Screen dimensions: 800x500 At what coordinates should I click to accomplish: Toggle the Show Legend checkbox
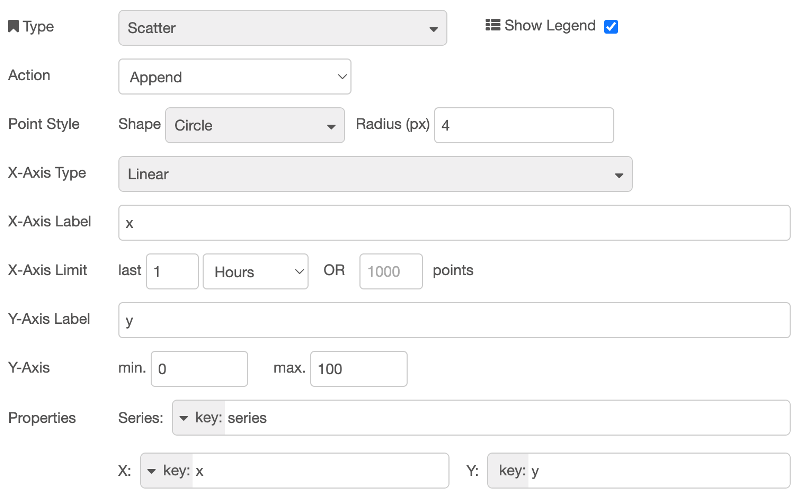pyautogui.click(x=611, y=27)
